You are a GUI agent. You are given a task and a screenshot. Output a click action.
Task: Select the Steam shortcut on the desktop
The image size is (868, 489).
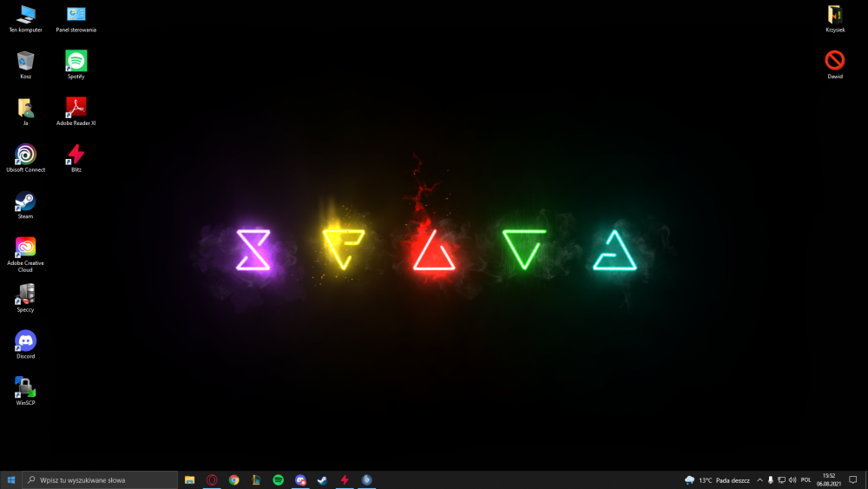(x=25, y=205)
